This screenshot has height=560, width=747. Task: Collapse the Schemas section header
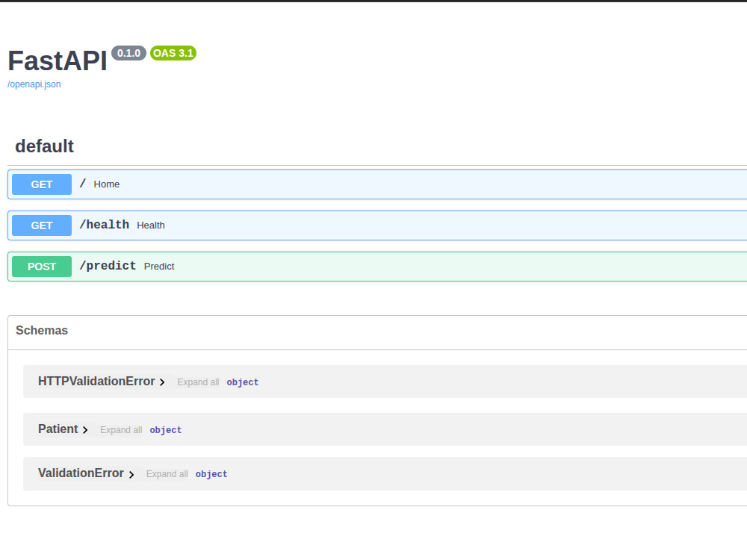42,331
